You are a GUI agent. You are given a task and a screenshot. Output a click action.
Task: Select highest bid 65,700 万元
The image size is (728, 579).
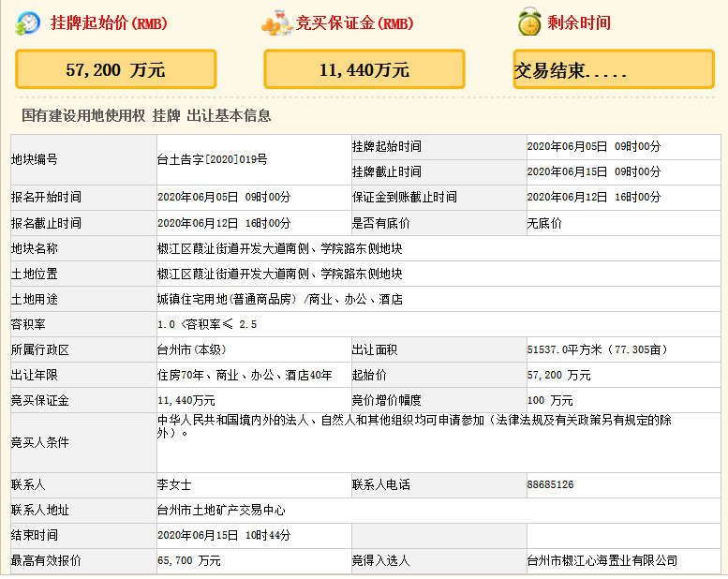click(x=188, y=561)
